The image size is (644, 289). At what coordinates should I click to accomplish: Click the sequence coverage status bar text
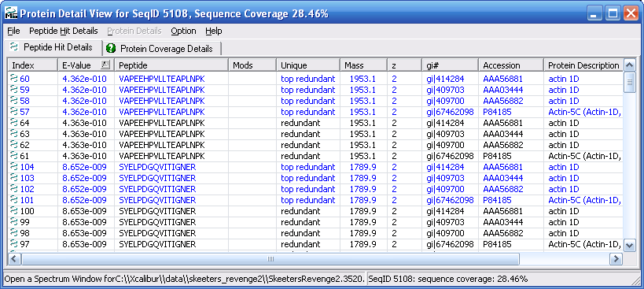(447, 279)
